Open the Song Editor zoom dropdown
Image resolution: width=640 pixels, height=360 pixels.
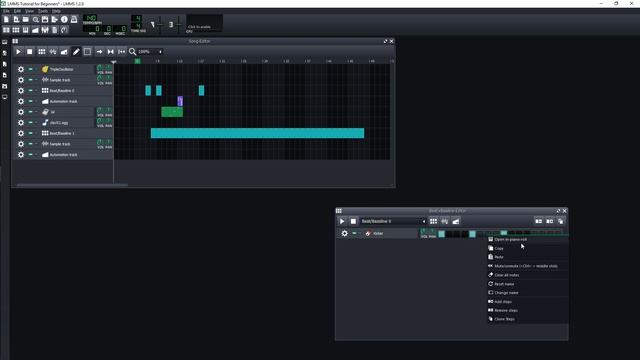[x=150, y=52]
